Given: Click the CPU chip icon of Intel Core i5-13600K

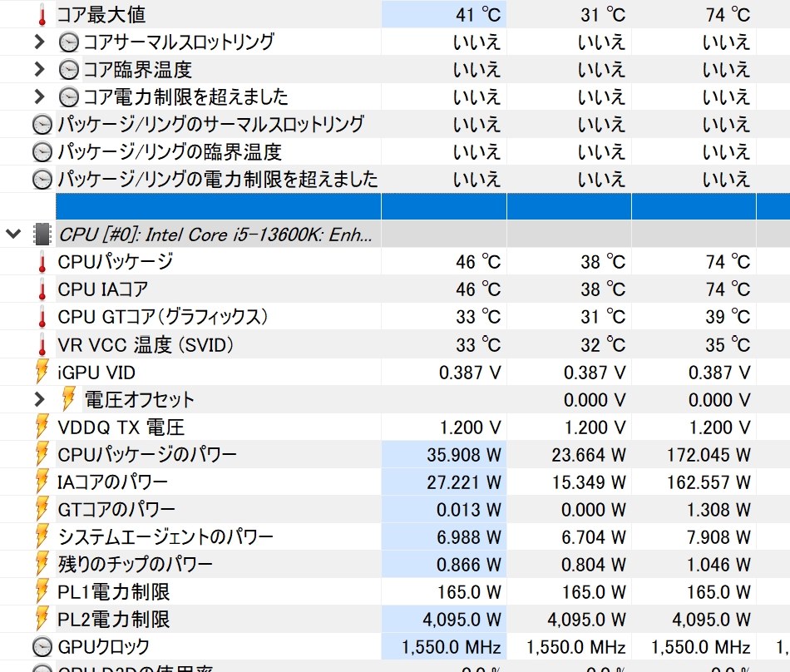Looking at the screenshot, I should point(42,235).
